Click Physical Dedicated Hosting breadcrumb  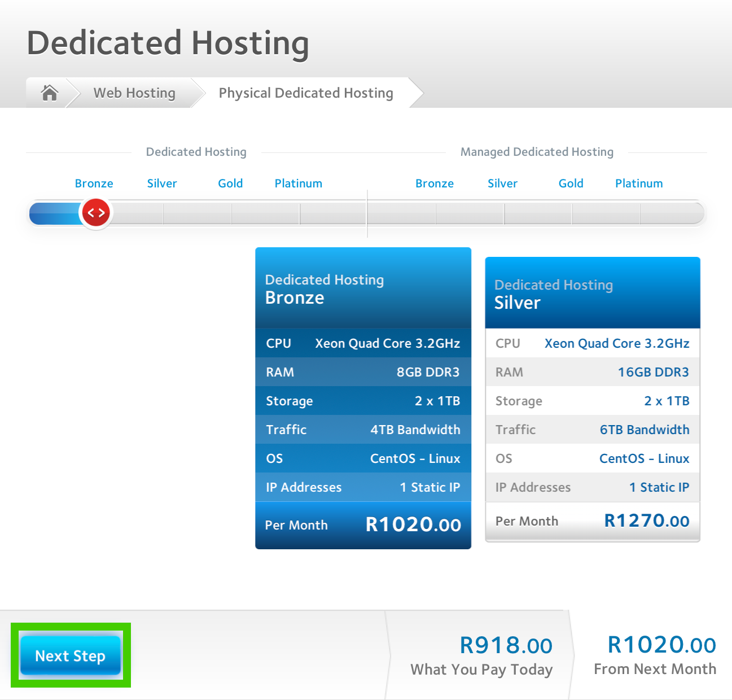[306, 93]
